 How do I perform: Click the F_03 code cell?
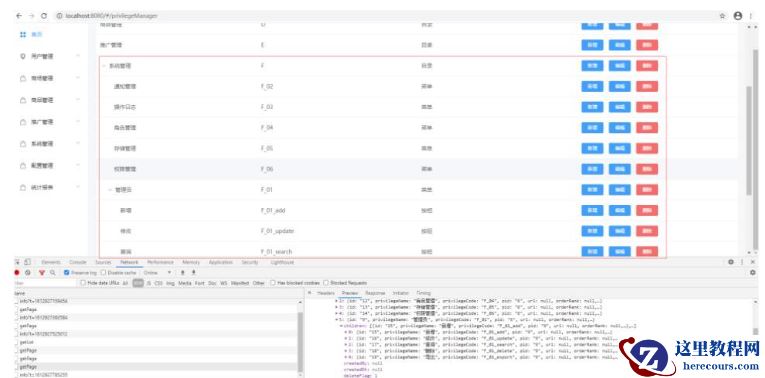(x=267, y=107)
